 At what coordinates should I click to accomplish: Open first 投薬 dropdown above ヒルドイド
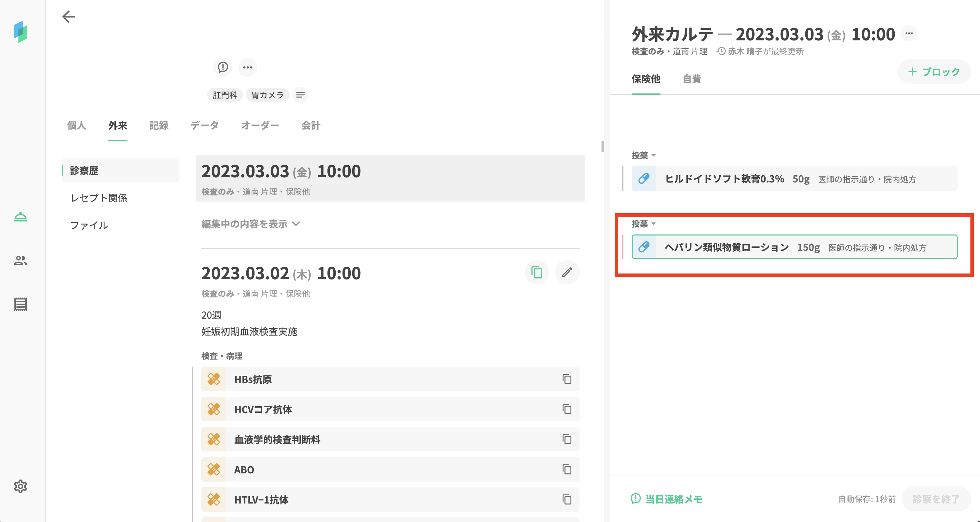point(644,155)
